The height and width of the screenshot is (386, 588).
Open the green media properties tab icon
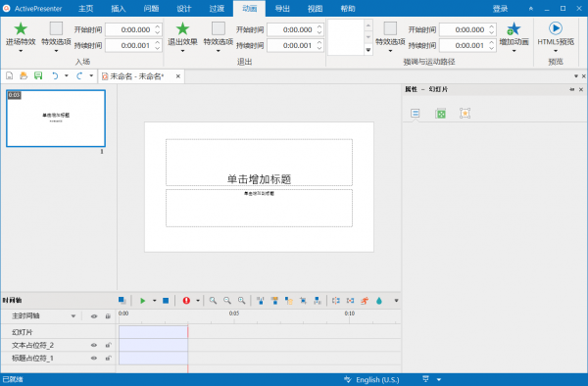440,114
